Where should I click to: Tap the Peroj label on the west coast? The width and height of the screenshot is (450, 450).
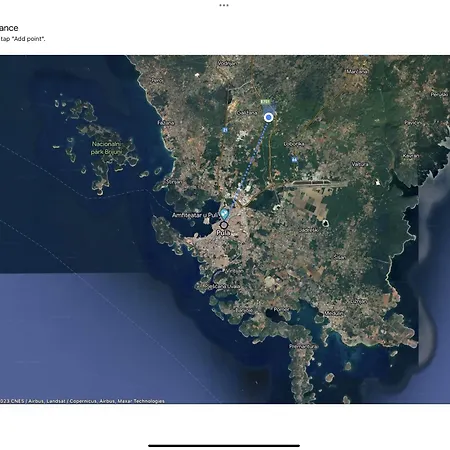click(x=156, y=80)
